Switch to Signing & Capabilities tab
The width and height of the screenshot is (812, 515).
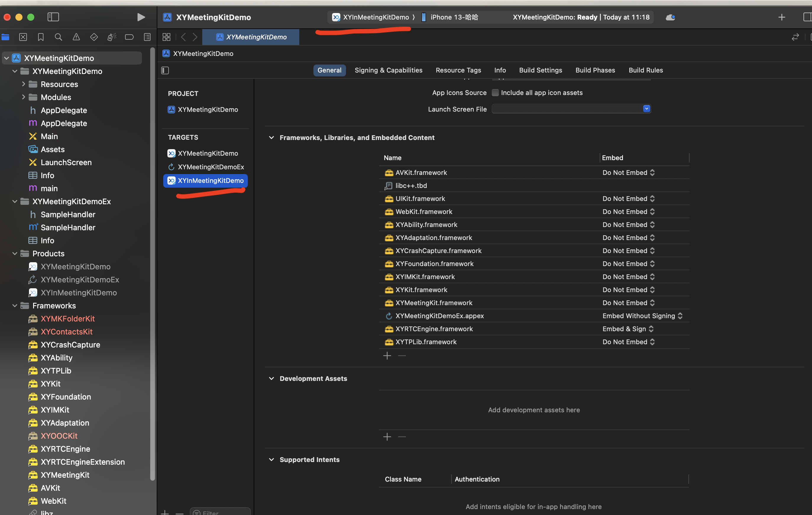coord(389,70)
